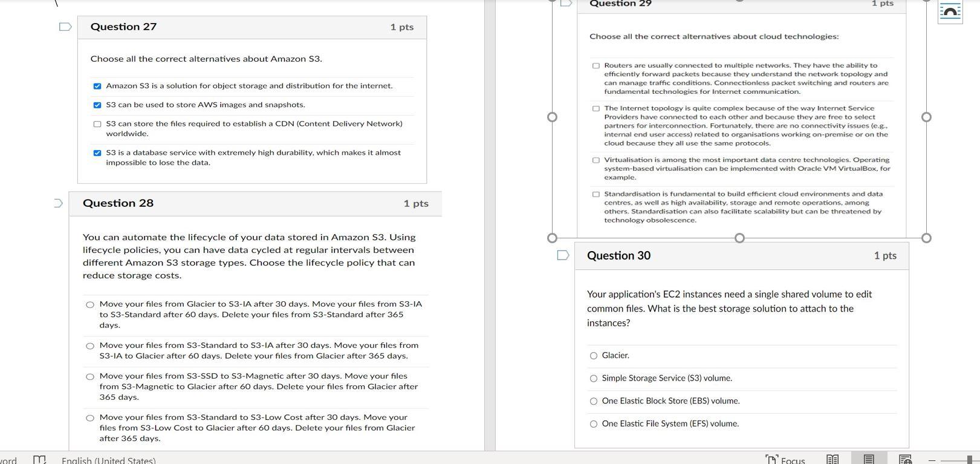Click the picture's bottom-middle sizing handle

(739, 238)
